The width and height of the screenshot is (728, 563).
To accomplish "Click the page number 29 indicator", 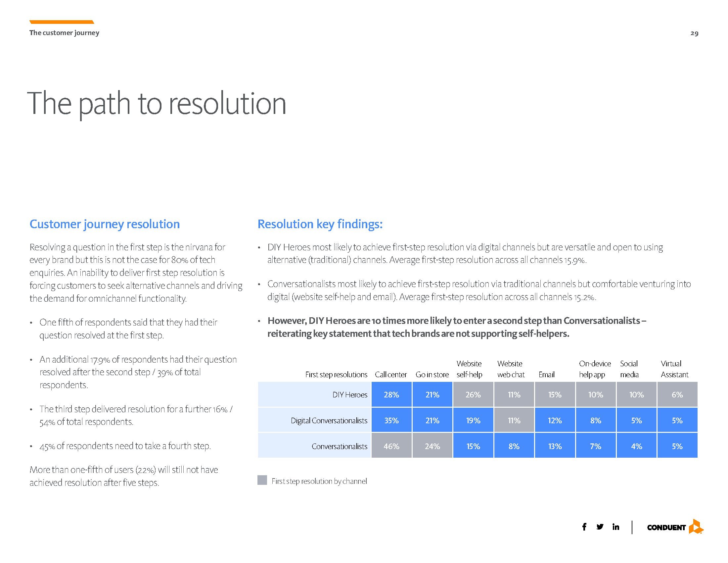I will (x=694, y=32).
